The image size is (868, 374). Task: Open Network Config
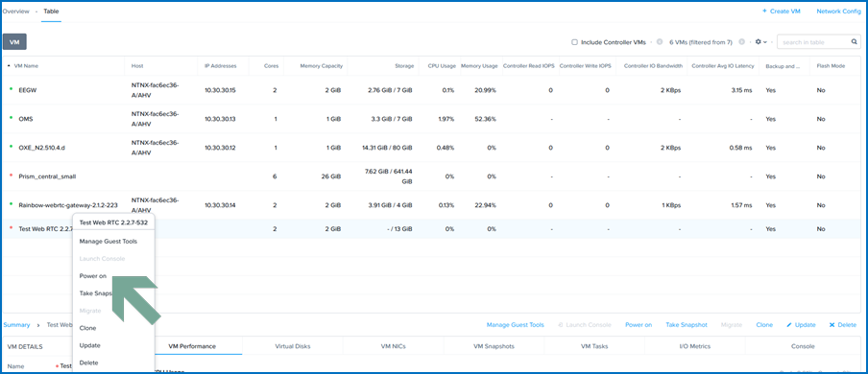click(838, 12)
